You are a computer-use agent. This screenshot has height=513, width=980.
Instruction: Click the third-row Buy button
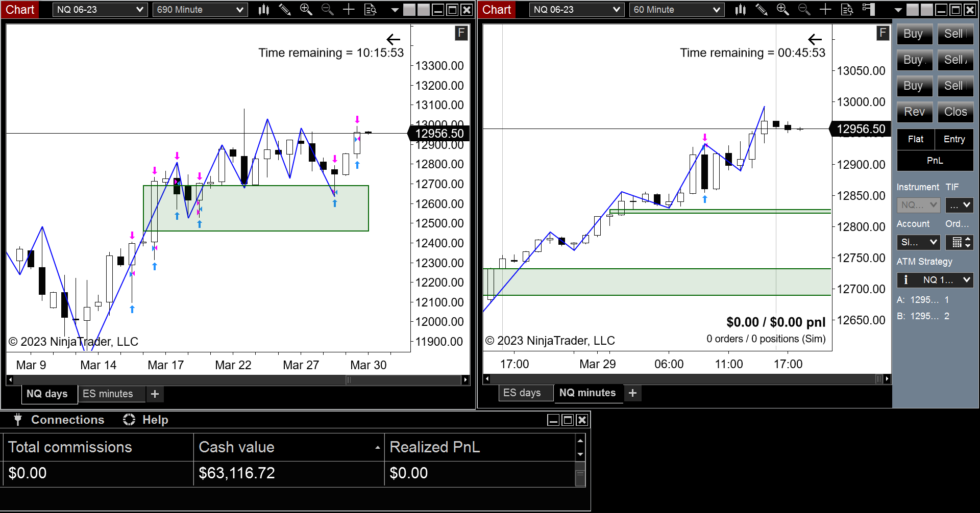[x=915, y=86]
